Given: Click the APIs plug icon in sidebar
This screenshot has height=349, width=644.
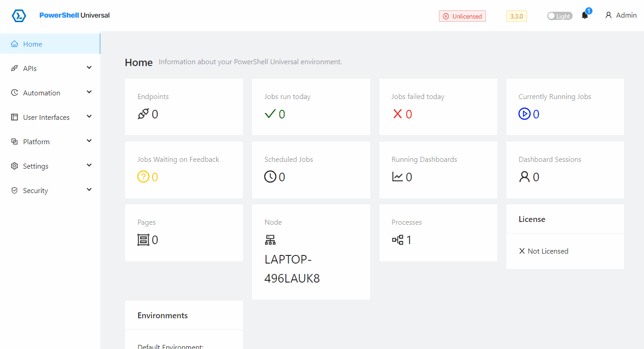Looking at the screenshot, I should (x=14, y=68).
